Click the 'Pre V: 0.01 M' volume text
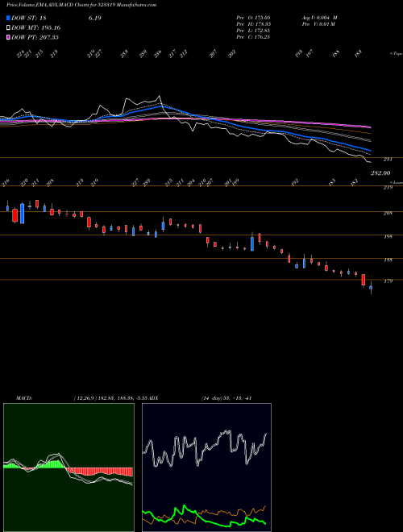This screenshot has height=532, width=403. 318,24
